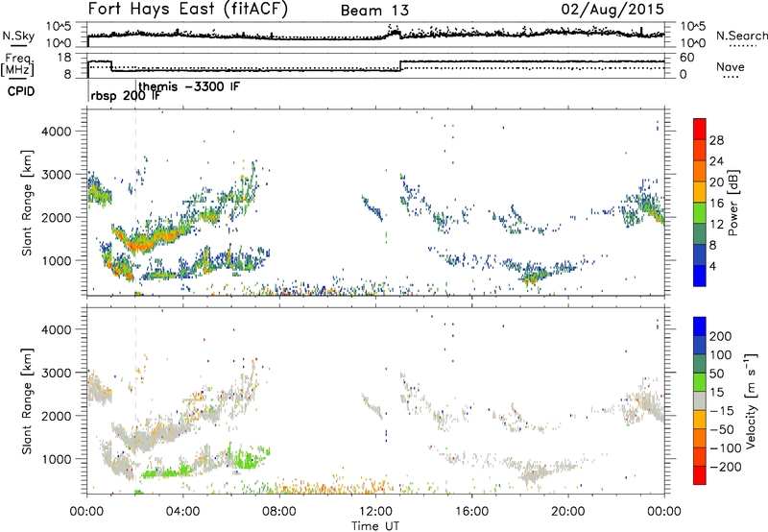Click the 'CPID' row label
Image resolution: width=768 pixels, height=532 pixels.
coord(21,91)
